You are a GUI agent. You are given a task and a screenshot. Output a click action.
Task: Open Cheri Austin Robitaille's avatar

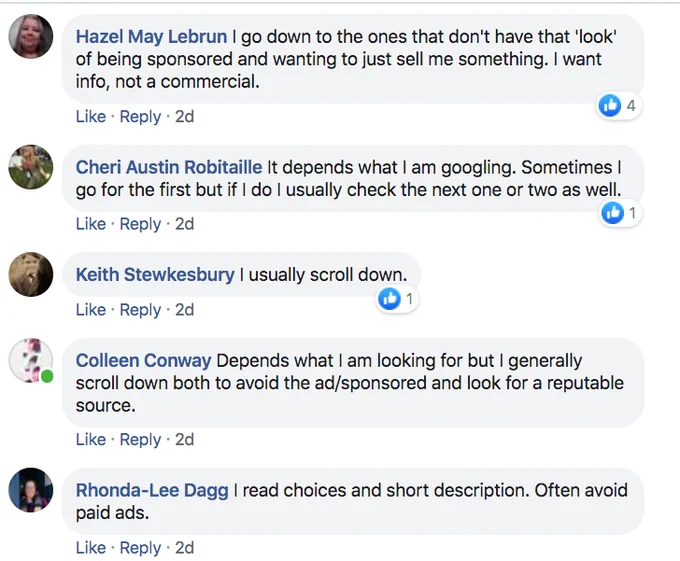click(x=30, y=167)
